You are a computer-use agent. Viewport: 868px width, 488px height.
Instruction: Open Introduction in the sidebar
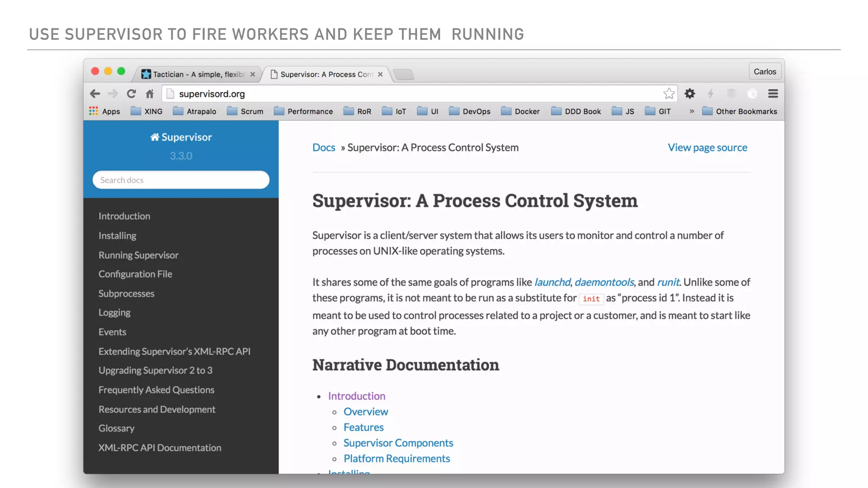point(124,216)
